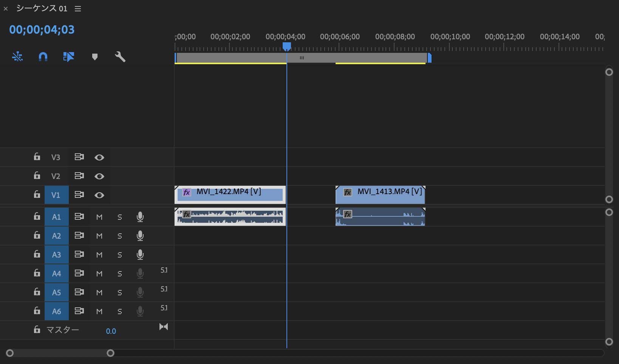
Task: Click time ruler at 00;00;10;00
Action: point(450,37)
